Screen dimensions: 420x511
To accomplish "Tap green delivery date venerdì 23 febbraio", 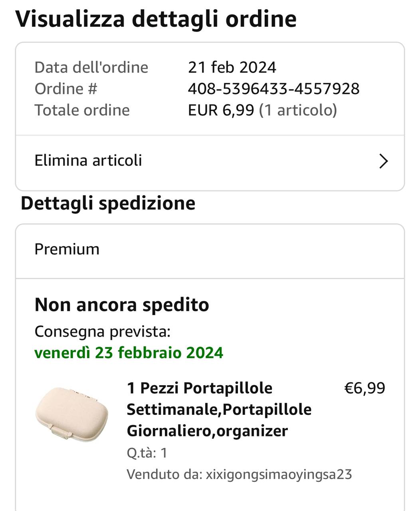I will 129,353.
